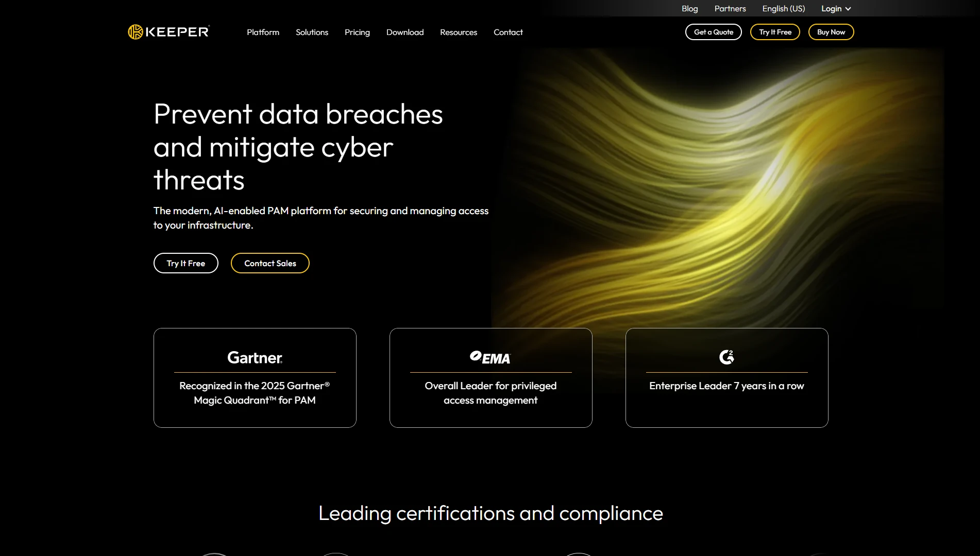Click the Keeper logo
The height and width of the screenshot is (556, 980).
pyautogui.click(x=168, y=32)
